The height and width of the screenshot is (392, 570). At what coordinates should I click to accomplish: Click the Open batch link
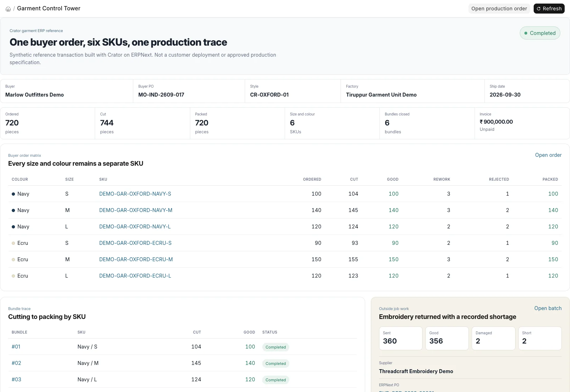coord(548,308)
